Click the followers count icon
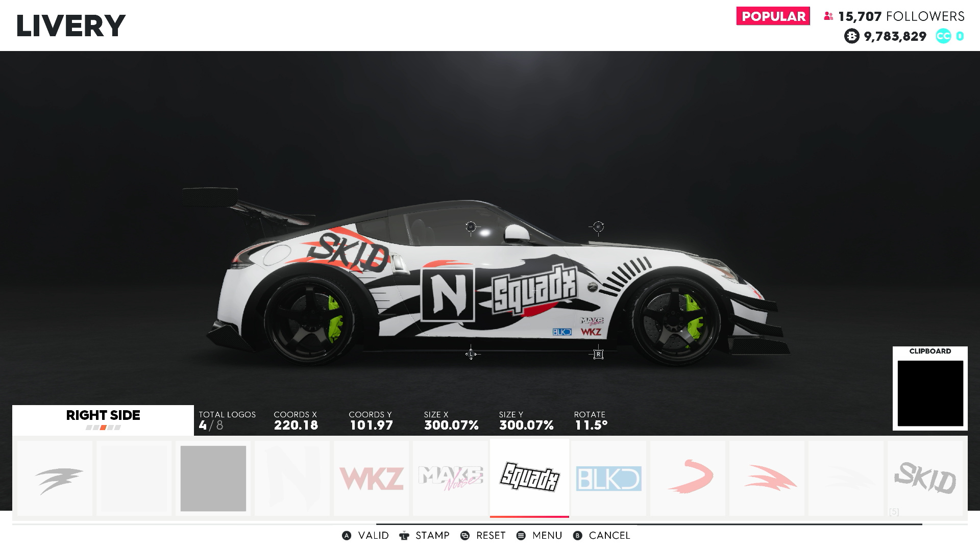Viewport: 980px width, 551px height. point(828,16)
